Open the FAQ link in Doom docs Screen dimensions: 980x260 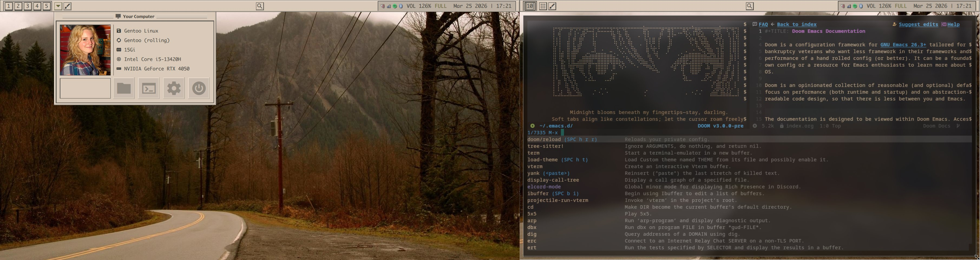coord(763,24)
